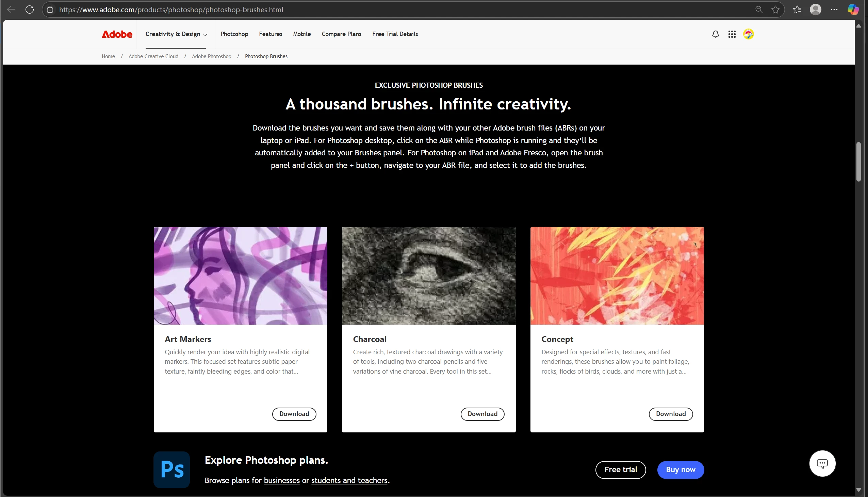Open browser Settings and more menu
The height and width of the screenshot is (497, 868).
(834, 10)
